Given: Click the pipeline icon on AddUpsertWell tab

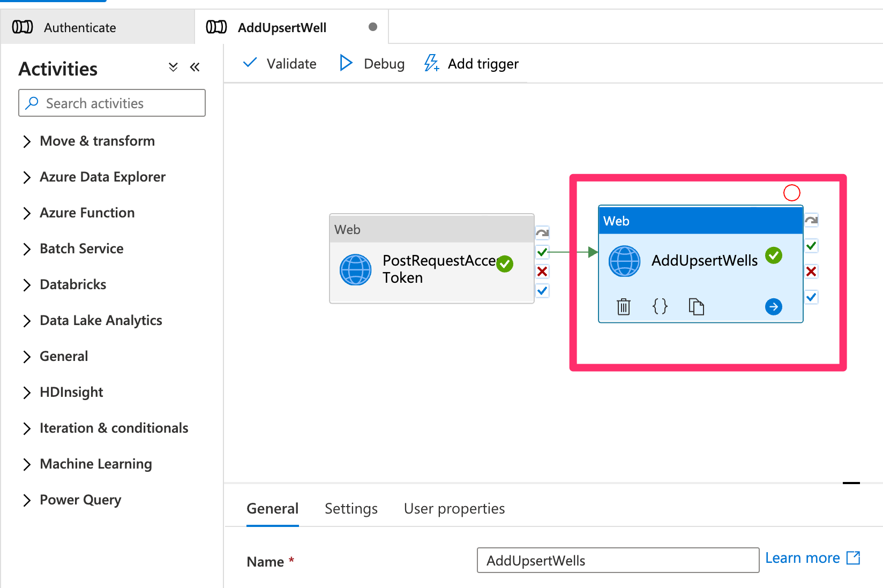Looking at the screenshot, I should [216, 27].
